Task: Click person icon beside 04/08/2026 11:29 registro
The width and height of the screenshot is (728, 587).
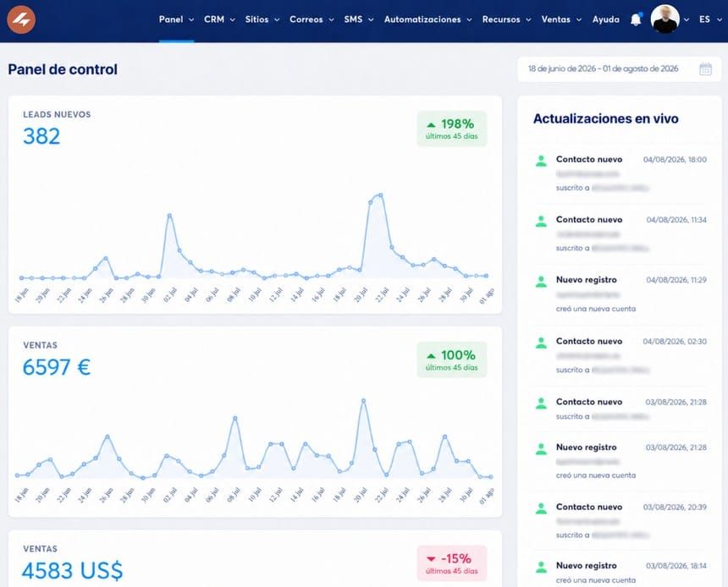Action: (x=541, y=282)
